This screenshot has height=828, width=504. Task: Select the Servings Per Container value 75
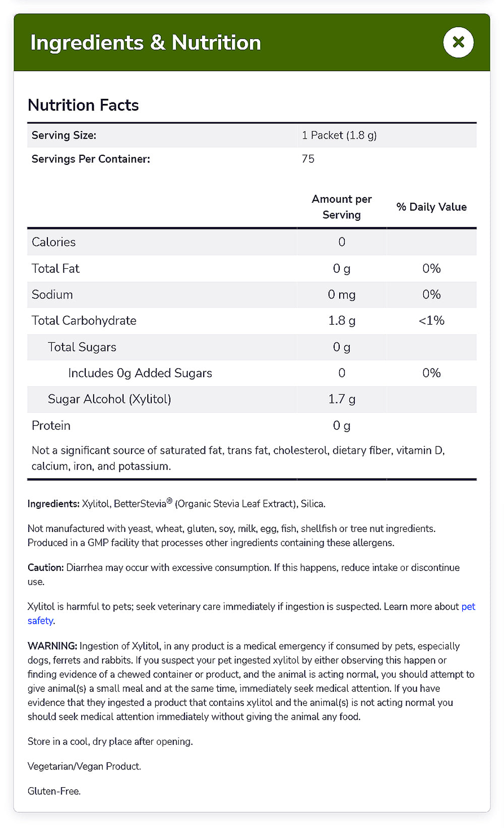[x=308, y=159]
